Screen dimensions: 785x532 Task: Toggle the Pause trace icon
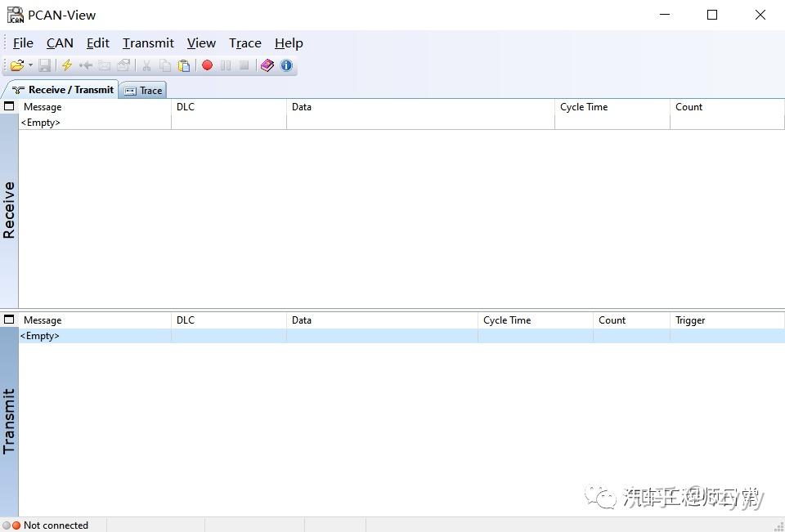pos(227,65)
